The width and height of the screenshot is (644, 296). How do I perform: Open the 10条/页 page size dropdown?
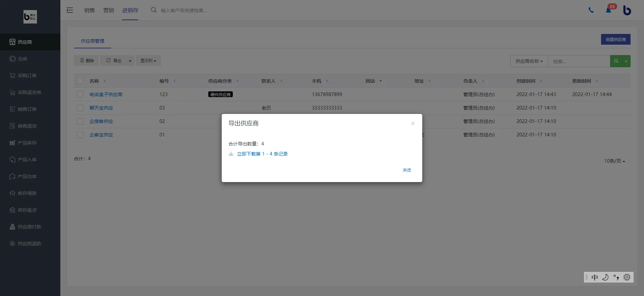(x=614, y=161)
